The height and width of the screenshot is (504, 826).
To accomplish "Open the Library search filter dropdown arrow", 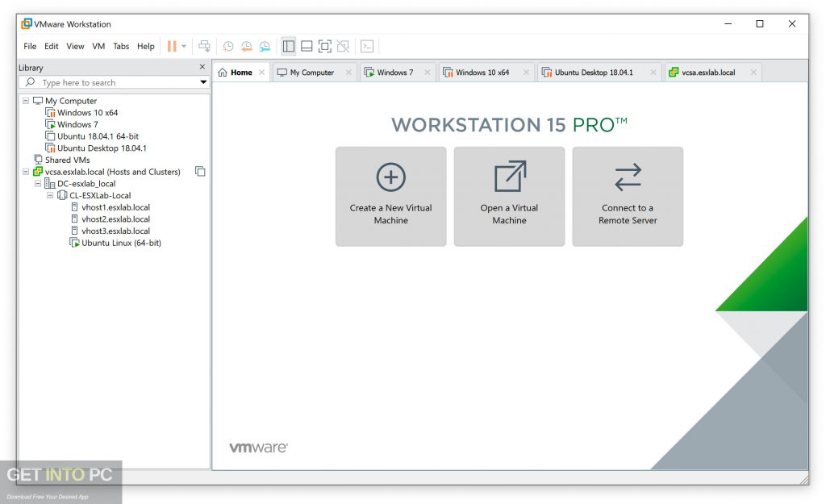I will [x=203, y=82].
